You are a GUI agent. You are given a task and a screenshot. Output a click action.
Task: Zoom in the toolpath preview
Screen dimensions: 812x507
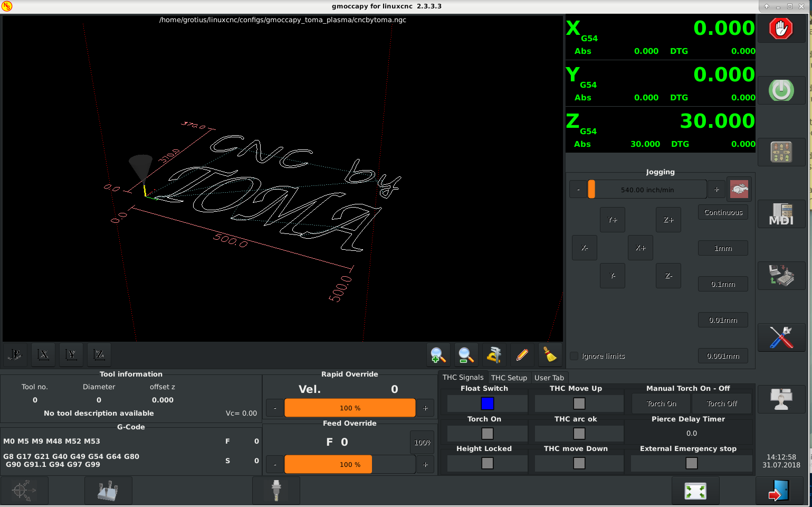point(438,355)
